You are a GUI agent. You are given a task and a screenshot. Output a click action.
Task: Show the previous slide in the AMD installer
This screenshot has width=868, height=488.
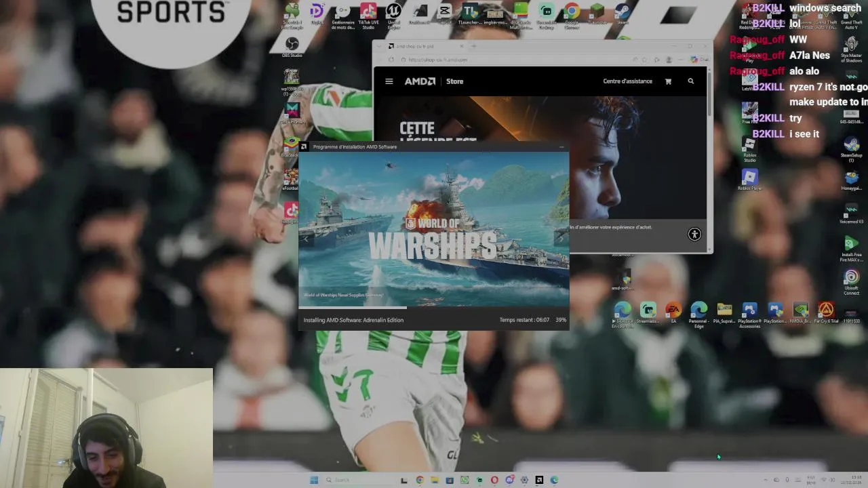[306, 238]
